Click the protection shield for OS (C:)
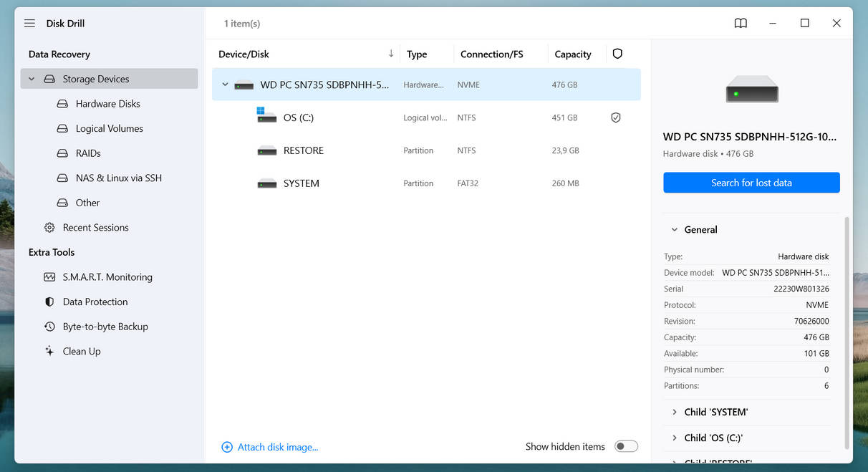This screenshot has height=472, width=868. 615,117
